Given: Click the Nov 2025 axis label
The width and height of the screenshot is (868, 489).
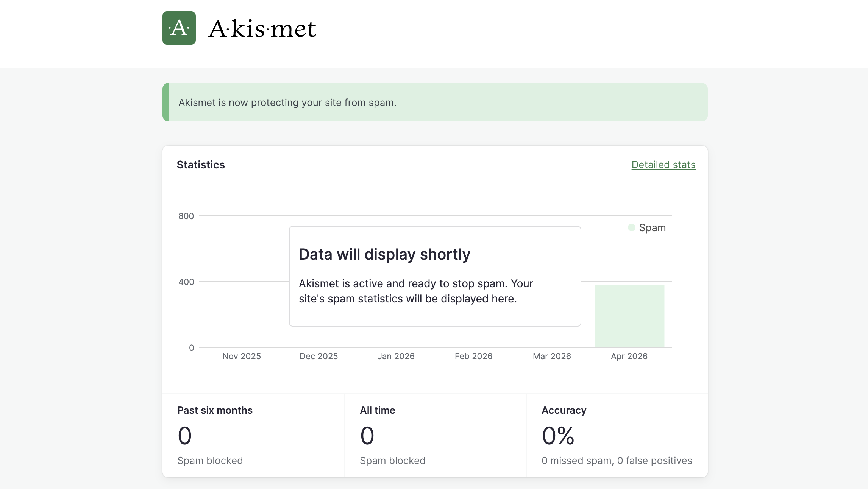Looking at the screenshot, I should coord(242,356).
